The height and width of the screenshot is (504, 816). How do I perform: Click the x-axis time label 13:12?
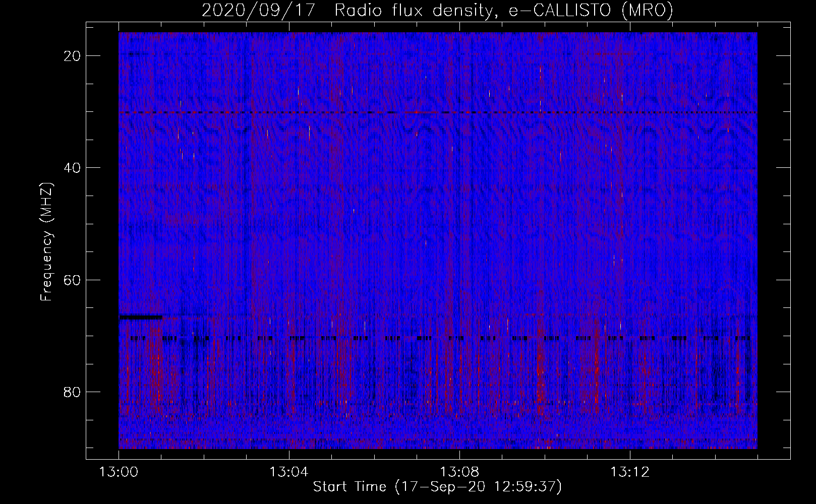coord(630,472)
